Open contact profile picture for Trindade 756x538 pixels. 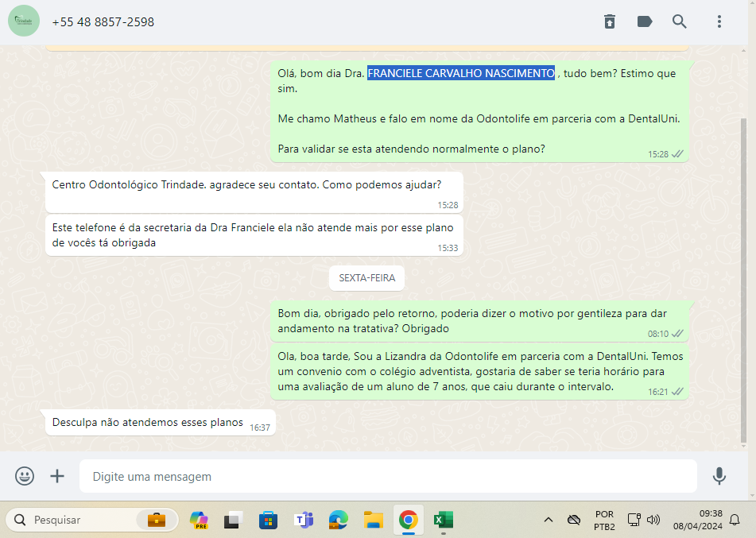click(24, 21)
